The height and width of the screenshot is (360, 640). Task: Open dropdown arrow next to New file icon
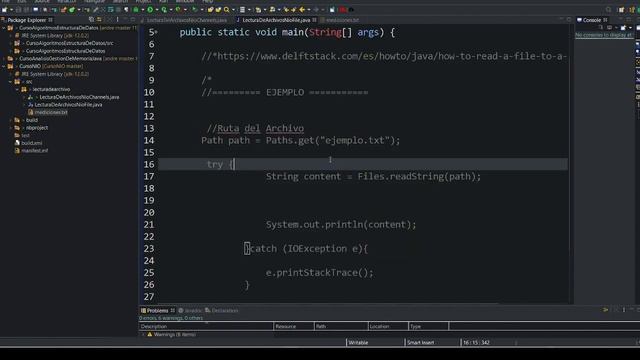[x=11, y=9]
